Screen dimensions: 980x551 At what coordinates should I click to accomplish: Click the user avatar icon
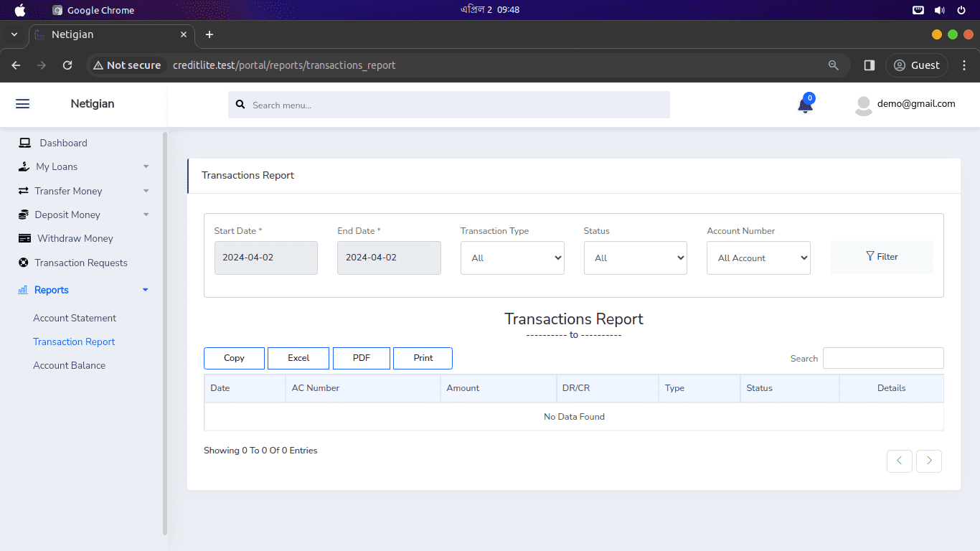click(x=864, y=105)
